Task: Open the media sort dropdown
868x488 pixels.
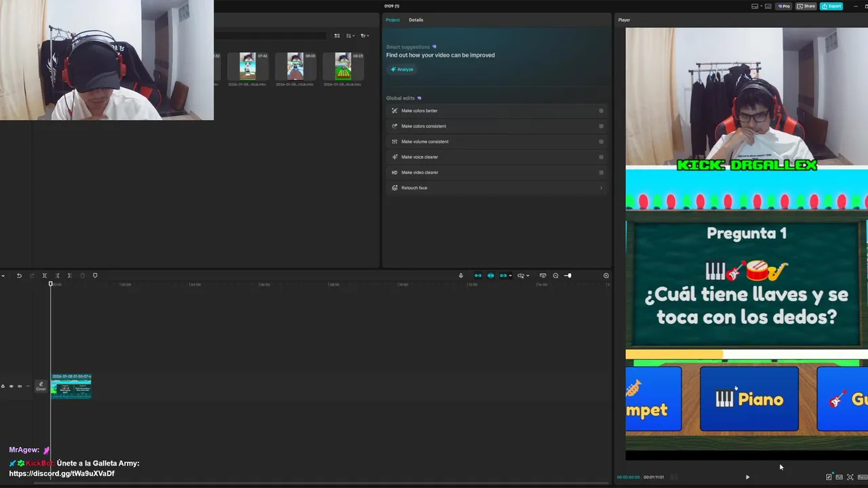Action: (350, 36)
